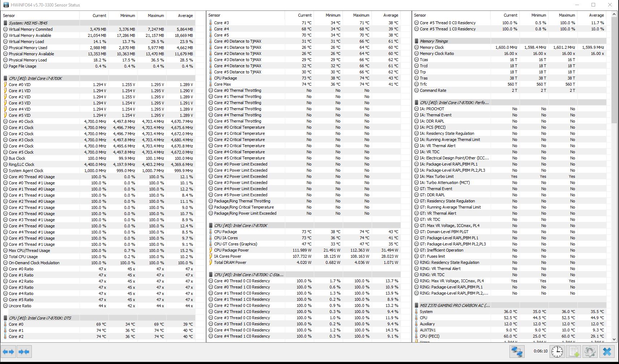Click the thermometer icon beside CPU Package in DTS list

(211, 78)
